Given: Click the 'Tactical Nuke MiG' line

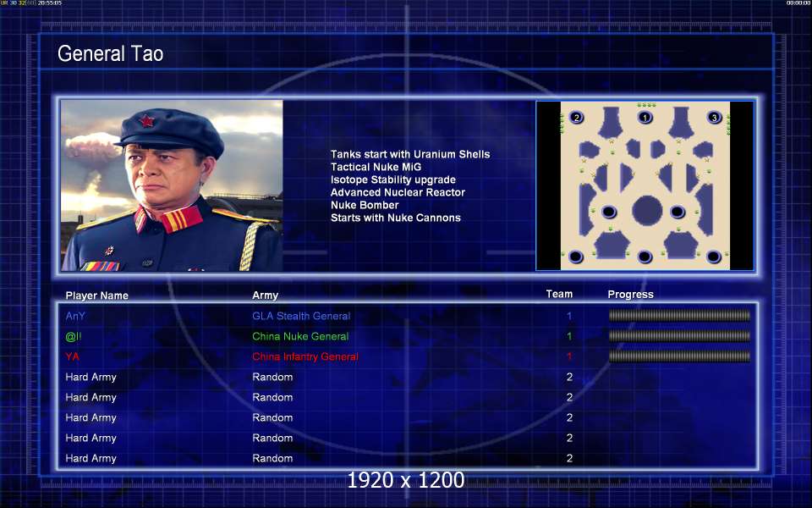Looking at the screenshot, I should pyautogui.click(x=376, y=167).
